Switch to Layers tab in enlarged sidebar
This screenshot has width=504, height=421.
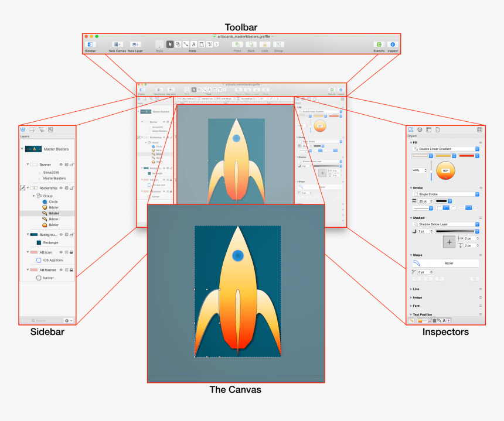pyautogui.click(x=23, y=130)
